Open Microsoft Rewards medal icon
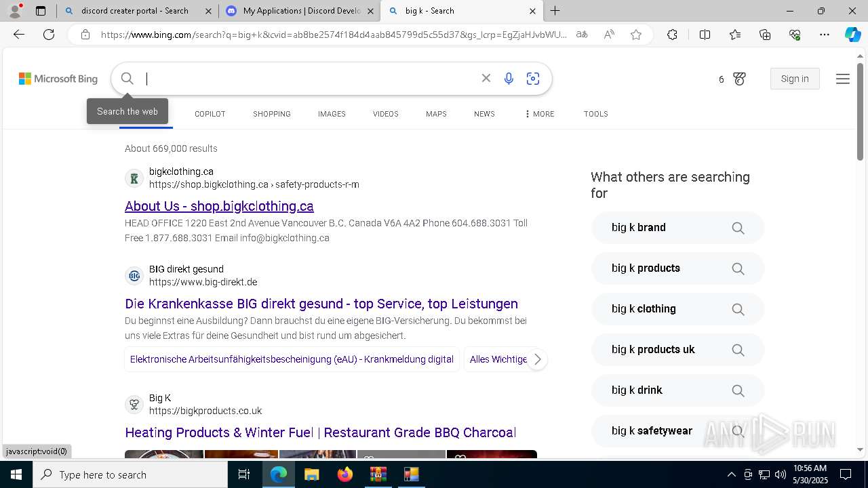The image size is (868, 488). [x=739, y=79]
